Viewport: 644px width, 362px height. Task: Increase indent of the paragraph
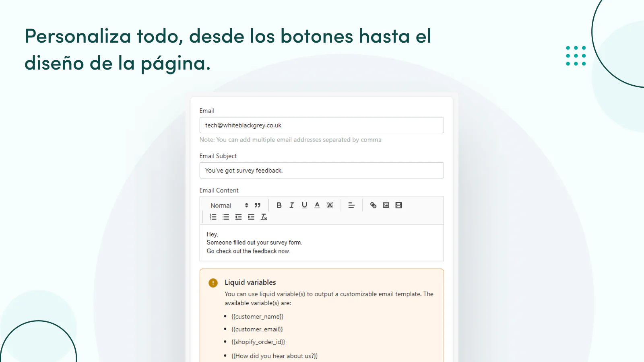[251, 217]
